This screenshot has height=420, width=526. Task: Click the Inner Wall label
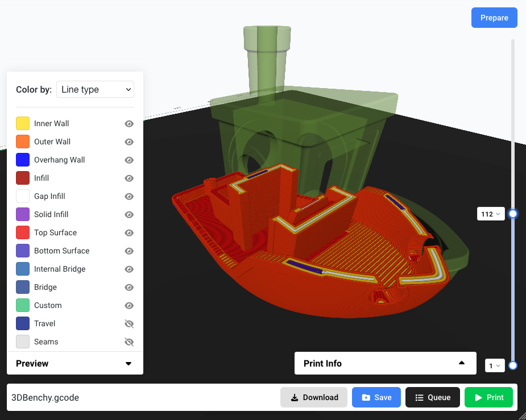(51, 124)
